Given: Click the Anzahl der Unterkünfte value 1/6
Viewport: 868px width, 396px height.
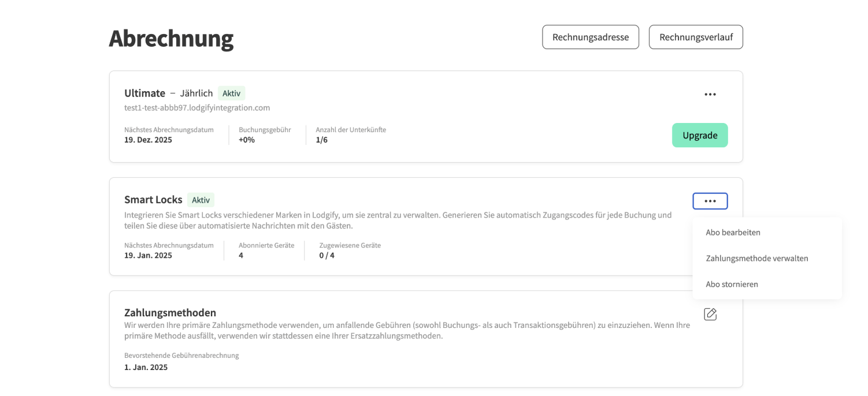Looking at the screenshot, I should pyautogui.click(x=321, y=139).
